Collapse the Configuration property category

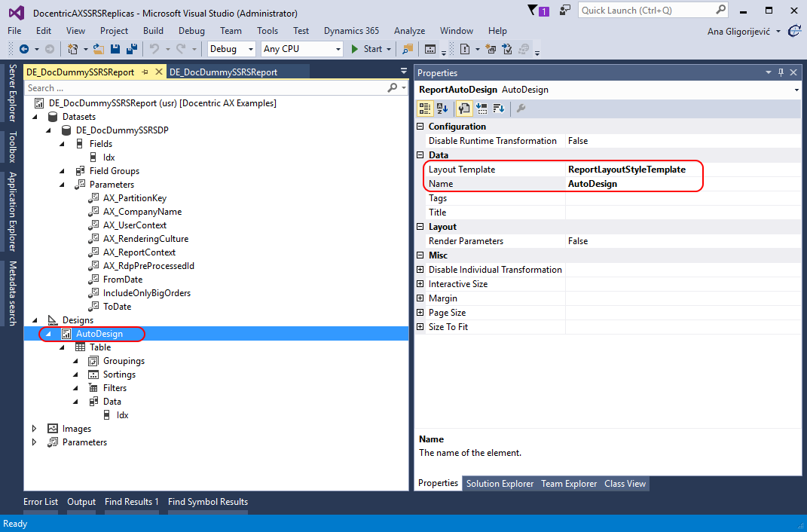tap(420, 127)
